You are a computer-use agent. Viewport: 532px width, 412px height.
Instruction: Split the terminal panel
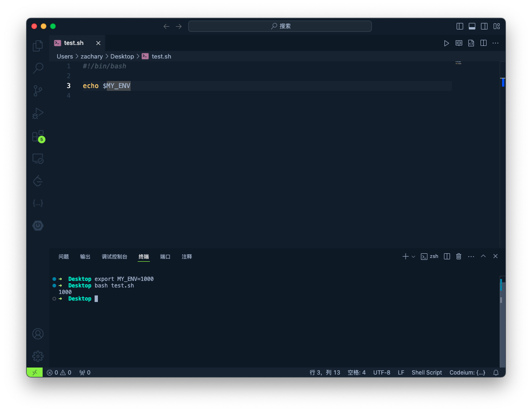447,257
